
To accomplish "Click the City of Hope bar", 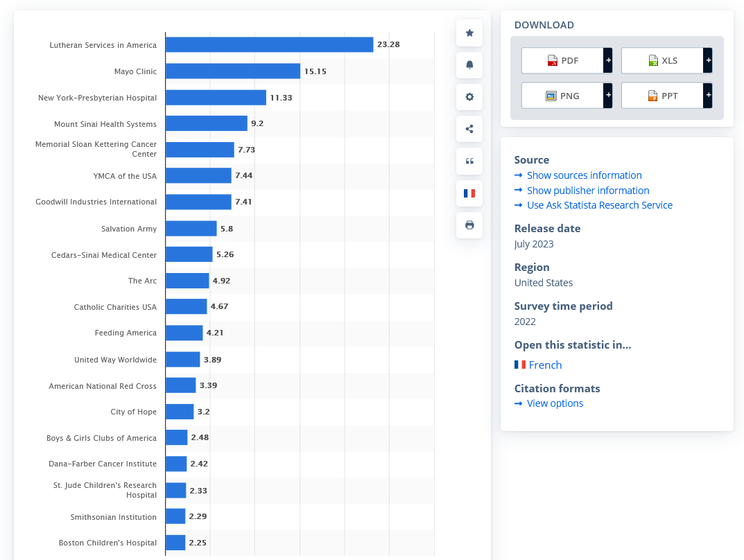I will point(180,412).
